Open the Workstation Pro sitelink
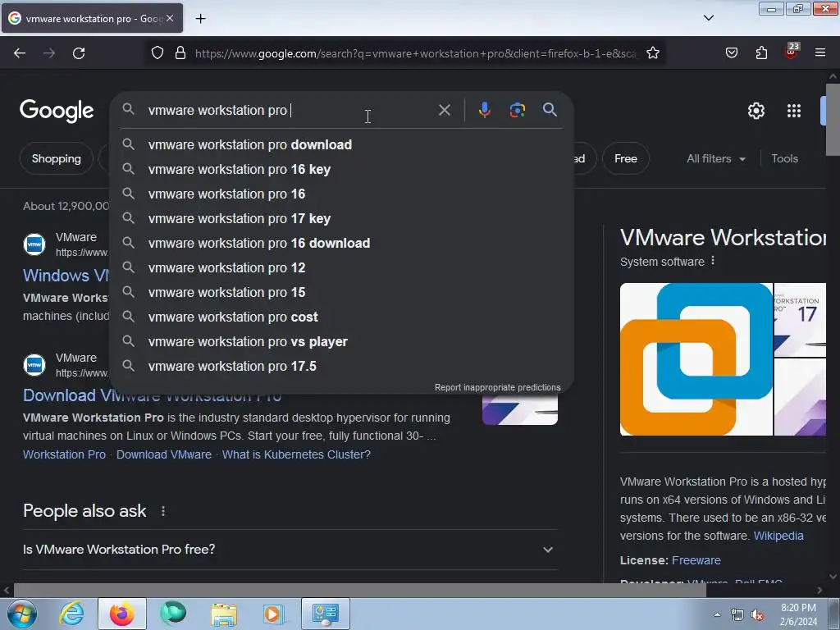840x630 pixels. pos(64,454)
